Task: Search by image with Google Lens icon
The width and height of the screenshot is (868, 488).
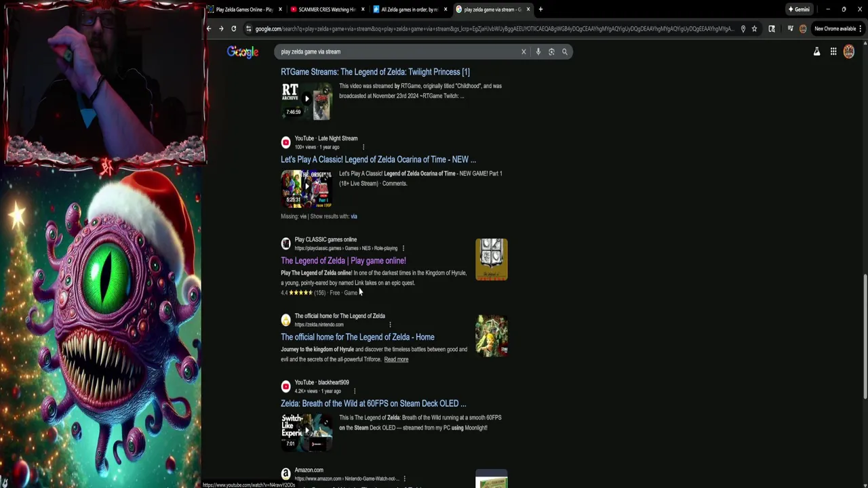Action: (551, 52)
